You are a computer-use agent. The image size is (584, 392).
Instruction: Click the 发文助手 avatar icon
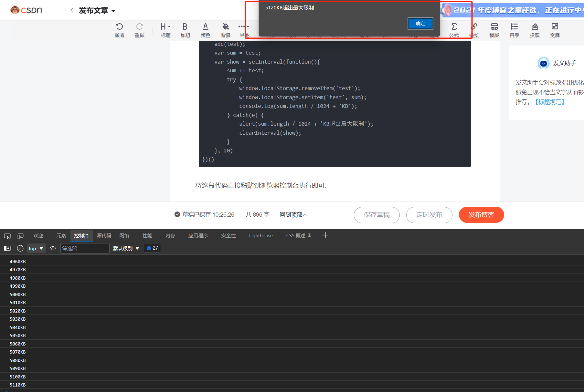[x=543, y=63]
